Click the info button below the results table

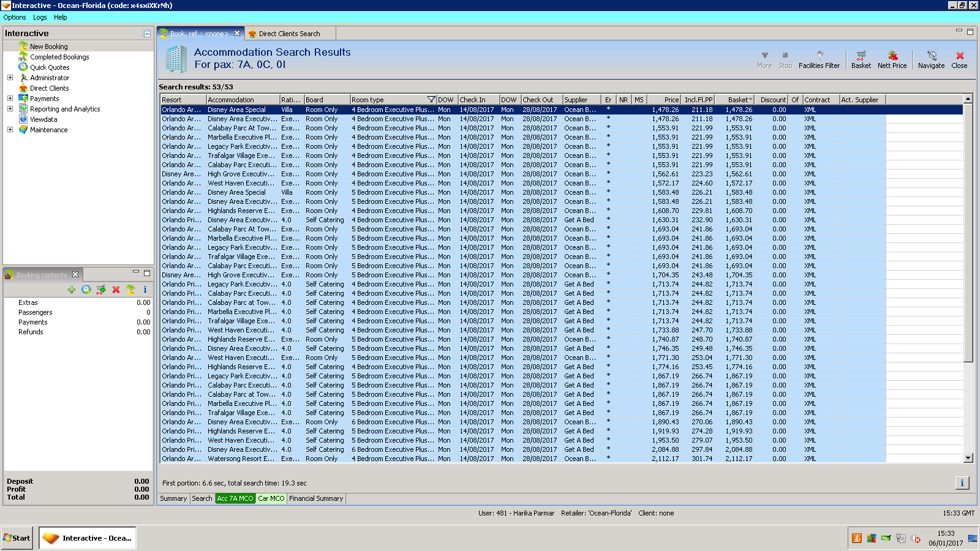962,483
